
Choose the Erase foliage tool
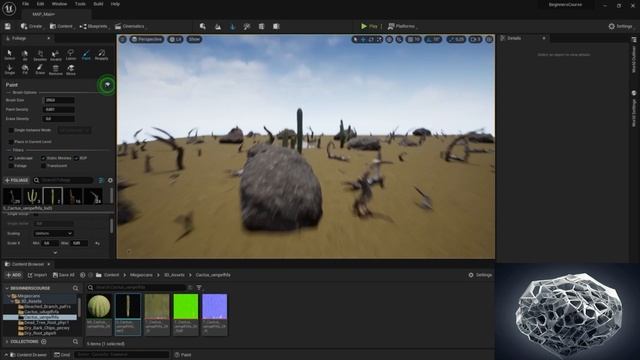40,69
